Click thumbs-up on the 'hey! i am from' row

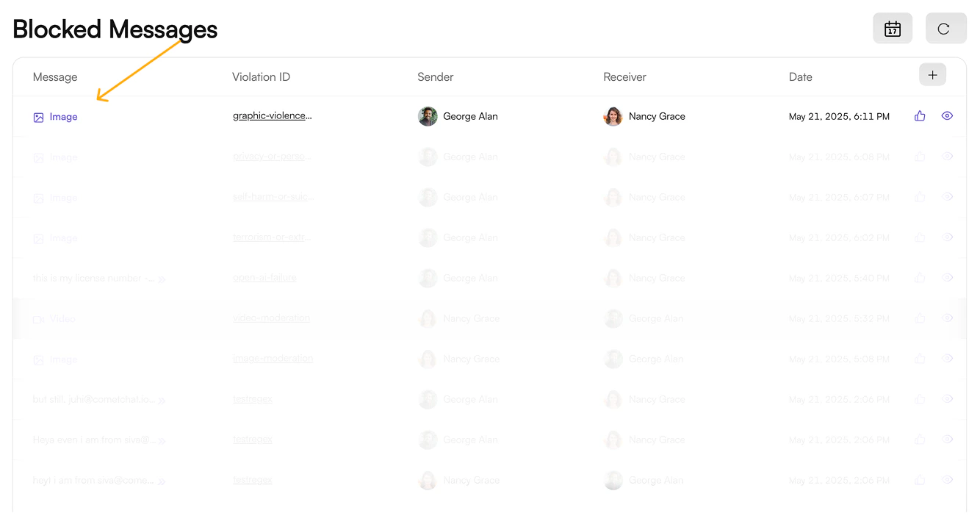coord(920,480)
